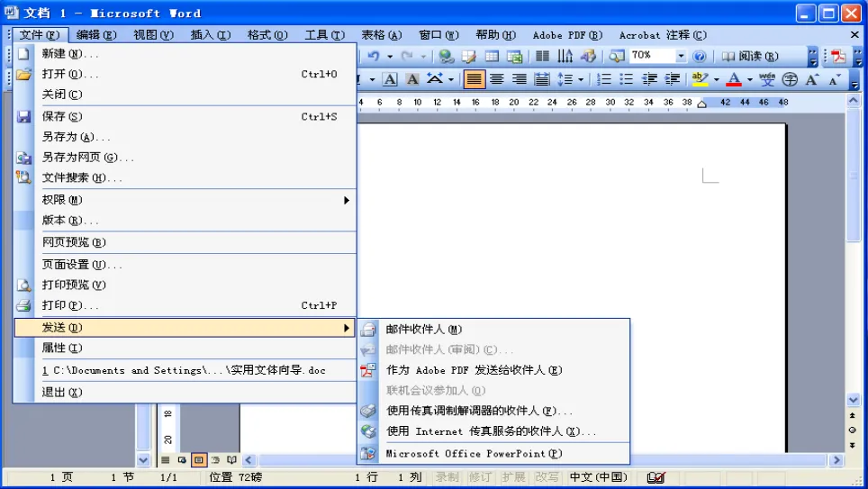Apply character shading icon
The height and width of the screenshot is (489, 868).
(x=412, y=79)
